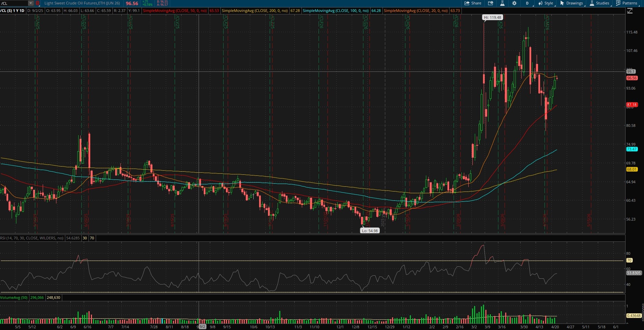Screen dimensions: 644x330
Task: Open the Style menu
Action: [x=546, y=3]
